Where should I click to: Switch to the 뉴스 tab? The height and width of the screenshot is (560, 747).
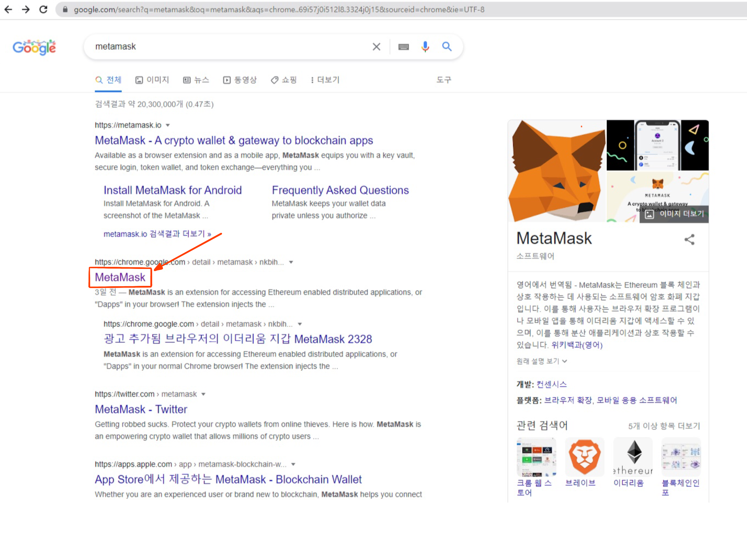click(x=196, y=80)
